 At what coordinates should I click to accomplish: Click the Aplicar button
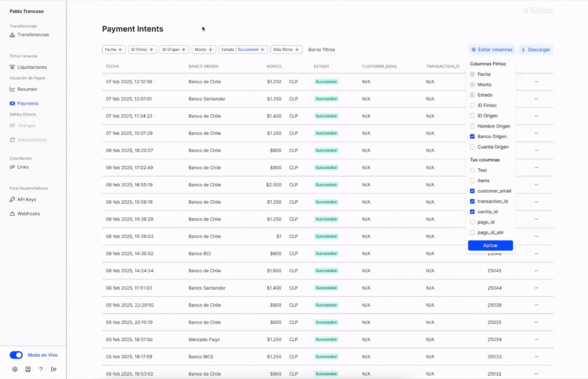[x=491, y=246]
